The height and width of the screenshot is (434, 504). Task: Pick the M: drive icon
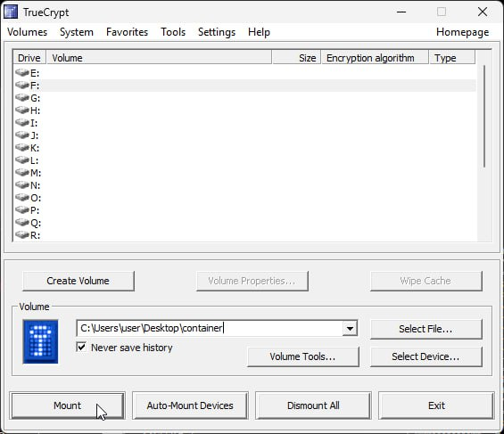(22, 172)
